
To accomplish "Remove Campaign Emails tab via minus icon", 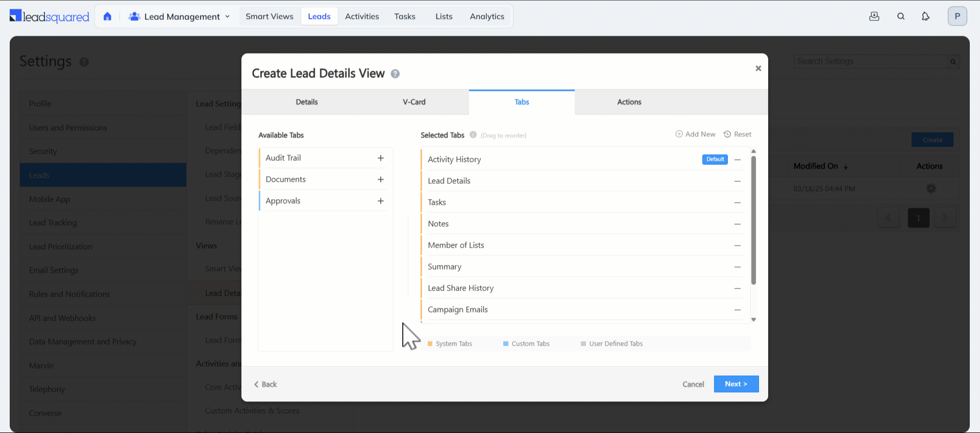I will click(x=738, y=310).
